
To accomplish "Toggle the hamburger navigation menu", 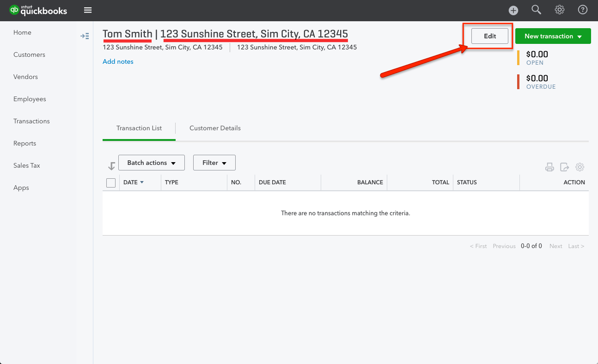I will [x=87, y=10].
